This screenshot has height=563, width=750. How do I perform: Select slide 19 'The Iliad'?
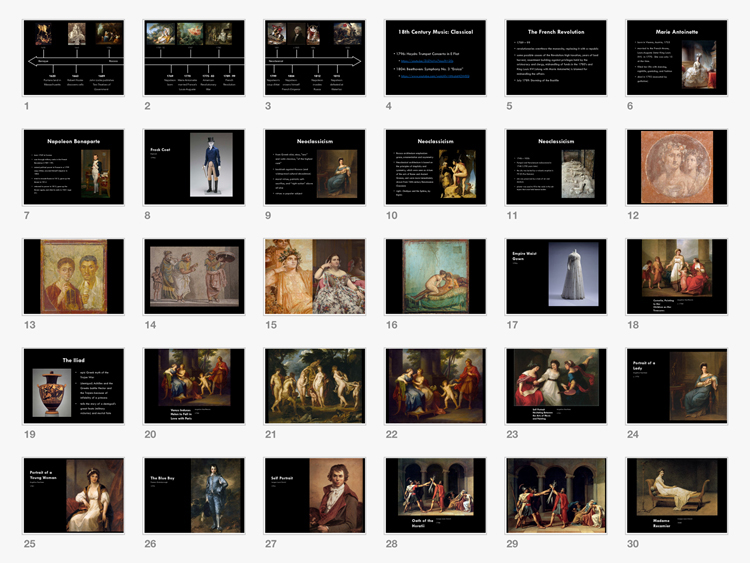click(x=74, y=386)
